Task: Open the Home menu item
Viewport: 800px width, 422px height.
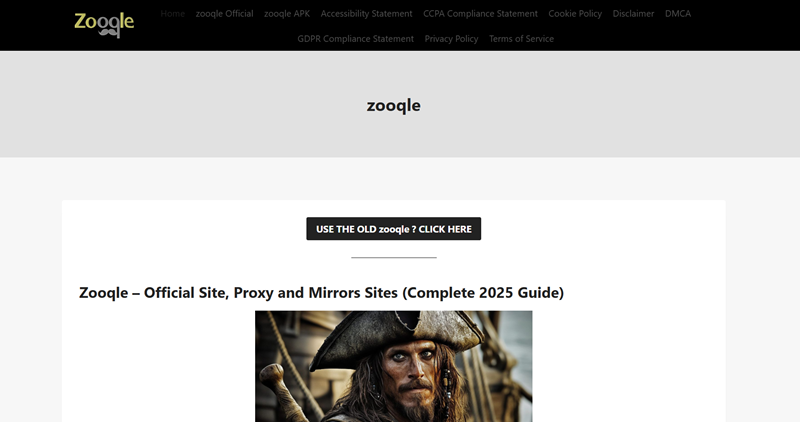Action: 172,14
